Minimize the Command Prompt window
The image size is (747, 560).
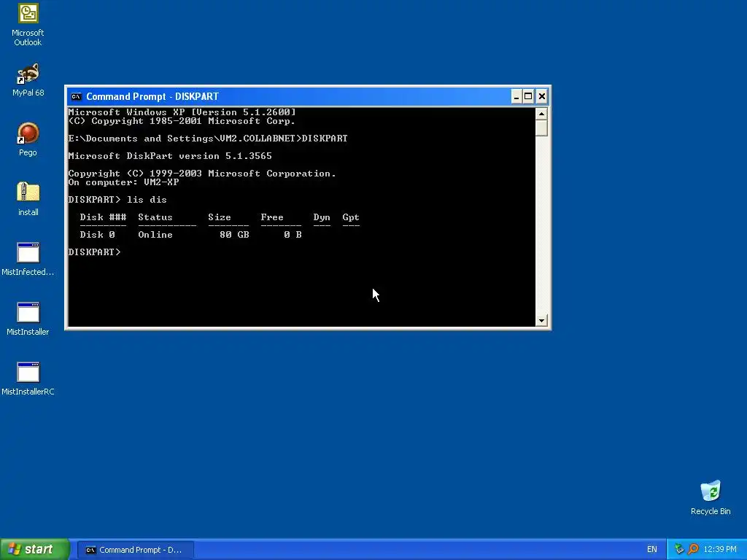tap(516, 97)
